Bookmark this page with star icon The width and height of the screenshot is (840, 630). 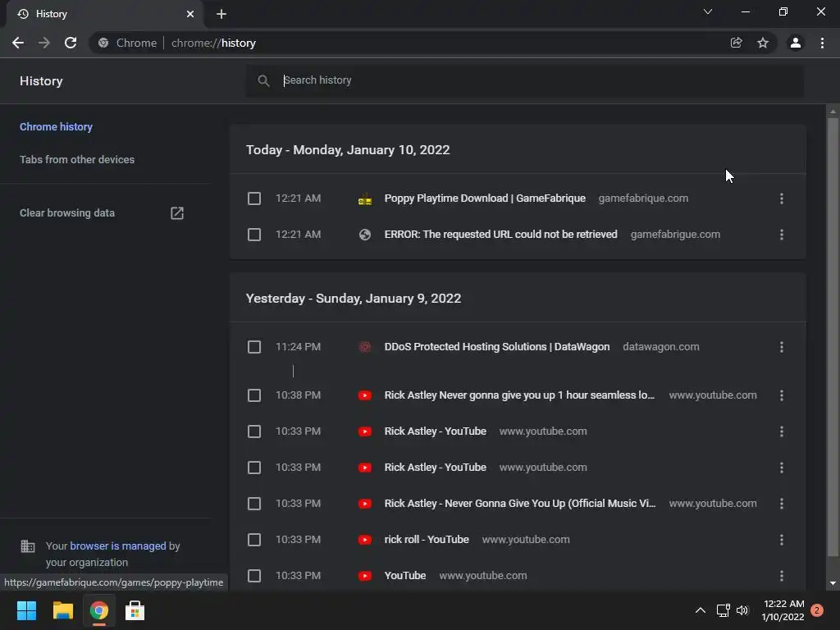763,43
